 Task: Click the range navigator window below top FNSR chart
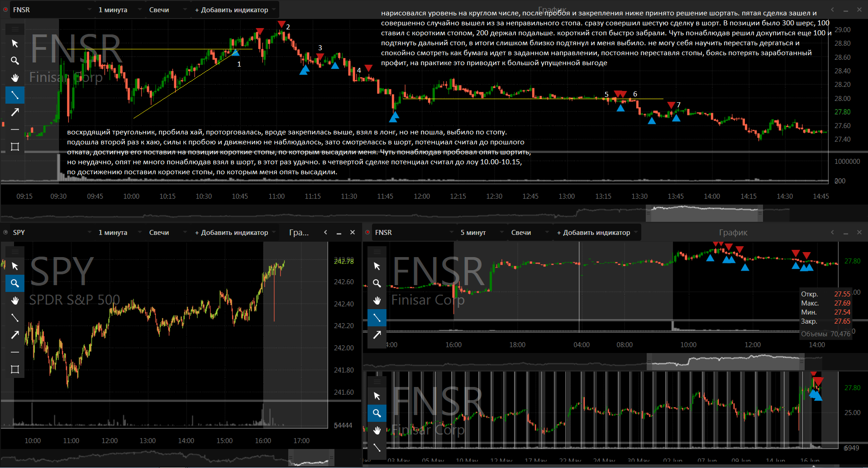(704, 213)
